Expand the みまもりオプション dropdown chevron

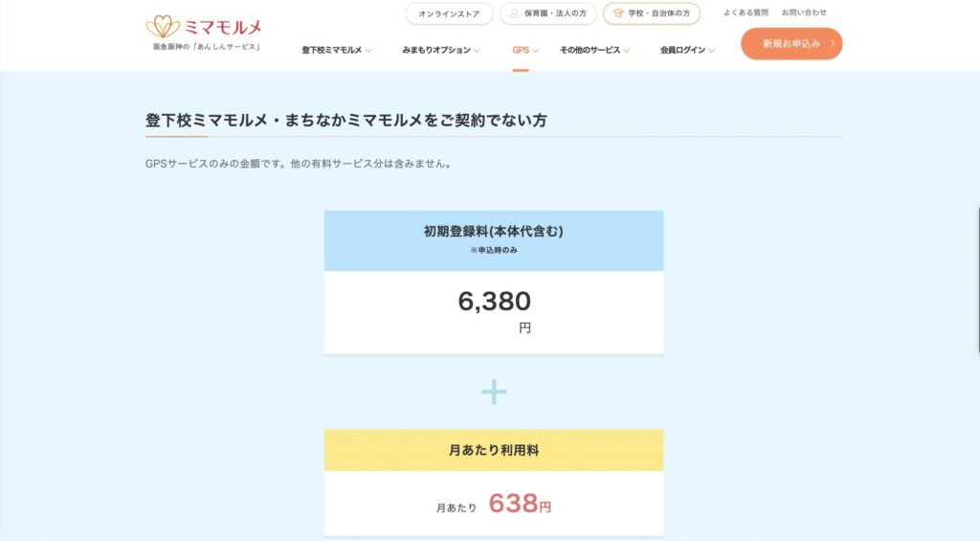pyautogui.click(x=477, y=51)
